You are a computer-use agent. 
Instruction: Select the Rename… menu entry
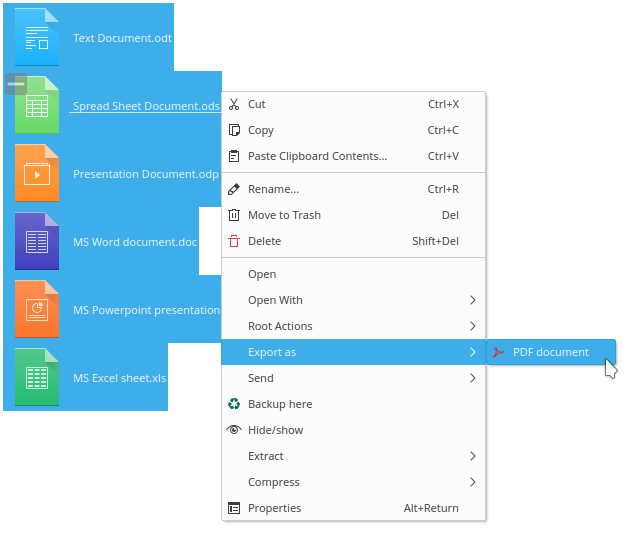[353, 189]
